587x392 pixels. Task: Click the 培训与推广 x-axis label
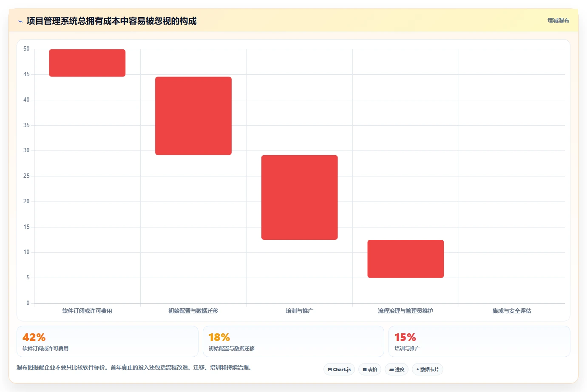(300, 311)
